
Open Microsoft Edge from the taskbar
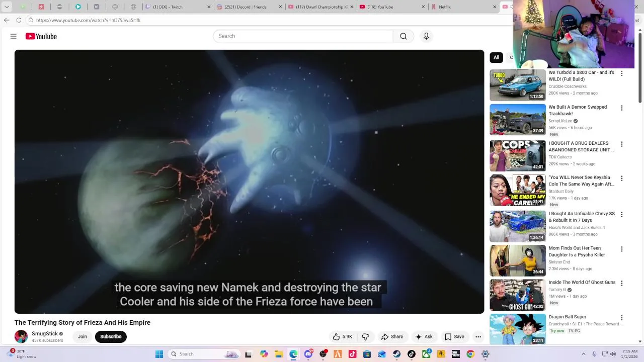(x=293, y=354)
